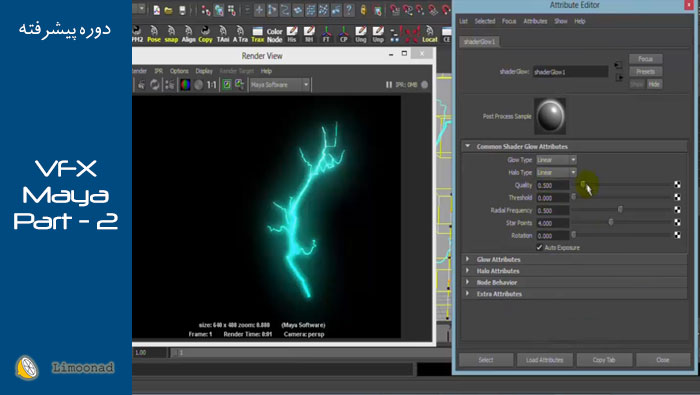The width and height of the screenshot is (700, 395).
Task: Click the A Tra shelf icon
Action: tap(240, 34)
